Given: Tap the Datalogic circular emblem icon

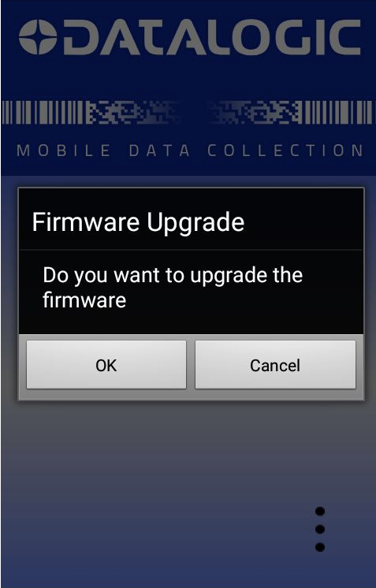Looking at the screenshot, I should tap(38, 38).
